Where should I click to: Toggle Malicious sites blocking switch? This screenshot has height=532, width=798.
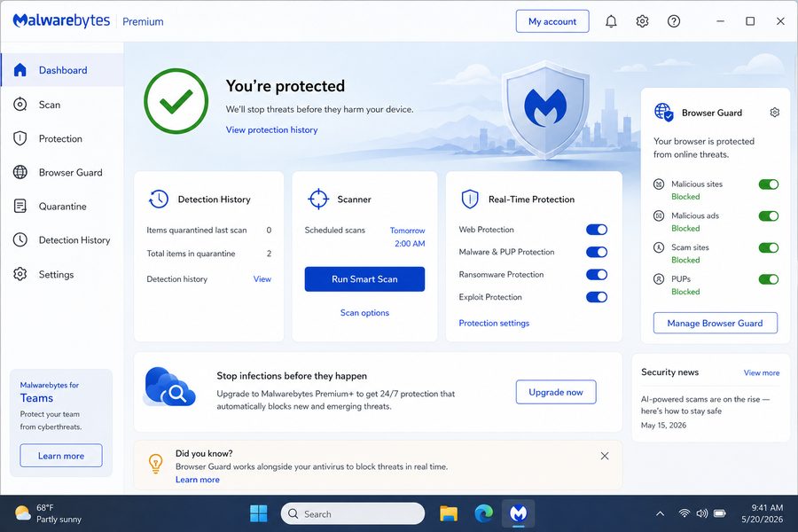click(x=769, y=184)
